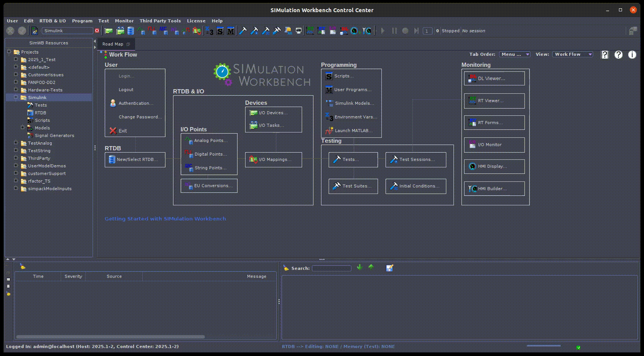Click the Scripts 'S' toolbar icon
This screenshot has height=356, width=644.
pyautogui.click(x=220, y=31)
